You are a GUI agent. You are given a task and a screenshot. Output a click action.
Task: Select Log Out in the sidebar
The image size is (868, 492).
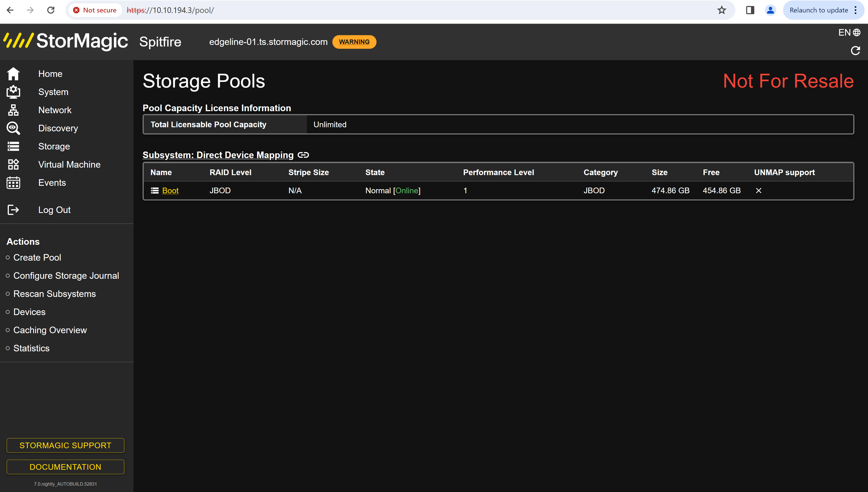coord(54,210)
